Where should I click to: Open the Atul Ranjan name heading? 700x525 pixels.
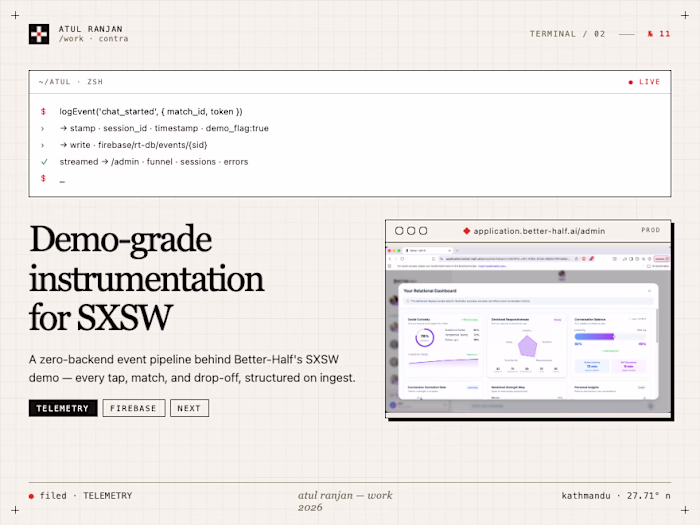point(91,29)
